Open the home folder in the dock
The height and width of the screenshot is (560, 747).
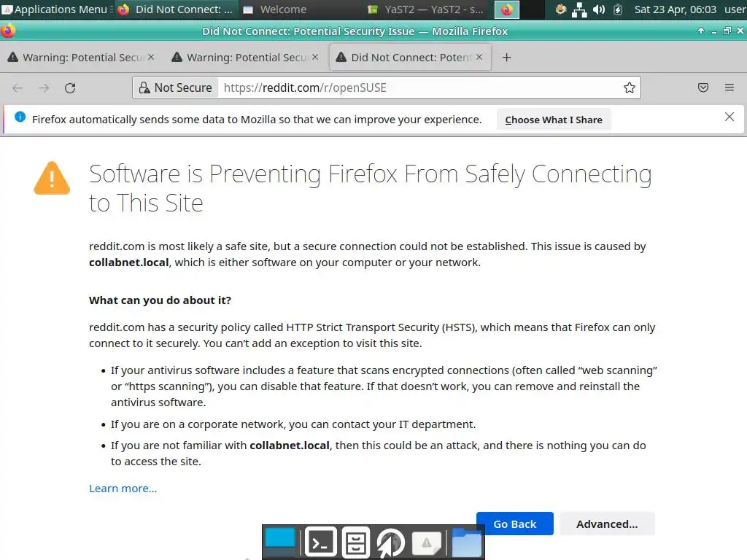point(467,542)
